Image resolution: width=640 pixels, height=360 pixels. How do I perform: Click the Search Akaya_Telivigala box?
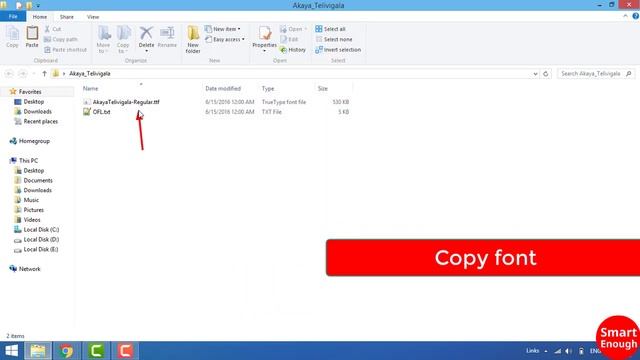tap(596, 73)
